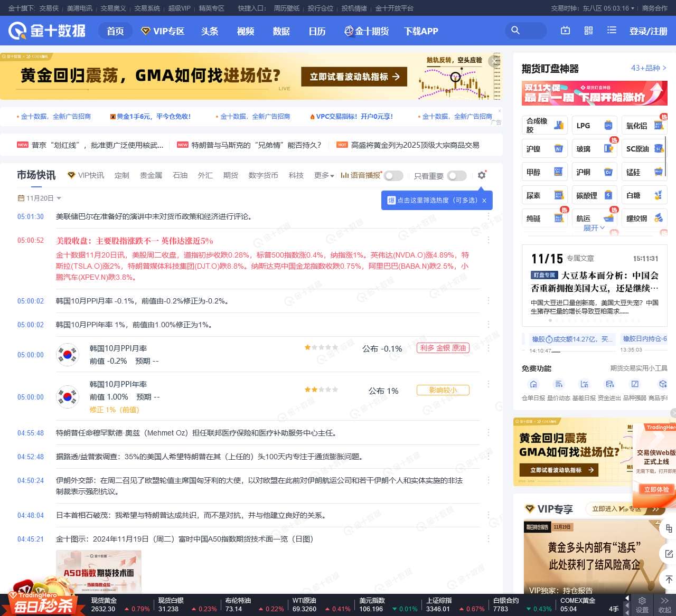The image size is (676, 616).
Task: Close the top GMA gold banner ad
Action: click(x=495, y=61)
